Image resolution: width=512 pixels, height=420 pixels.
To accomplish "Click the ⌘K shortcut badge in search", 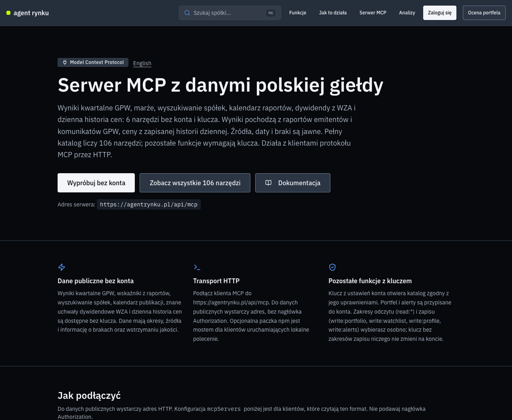I will (x=271, y=13).
